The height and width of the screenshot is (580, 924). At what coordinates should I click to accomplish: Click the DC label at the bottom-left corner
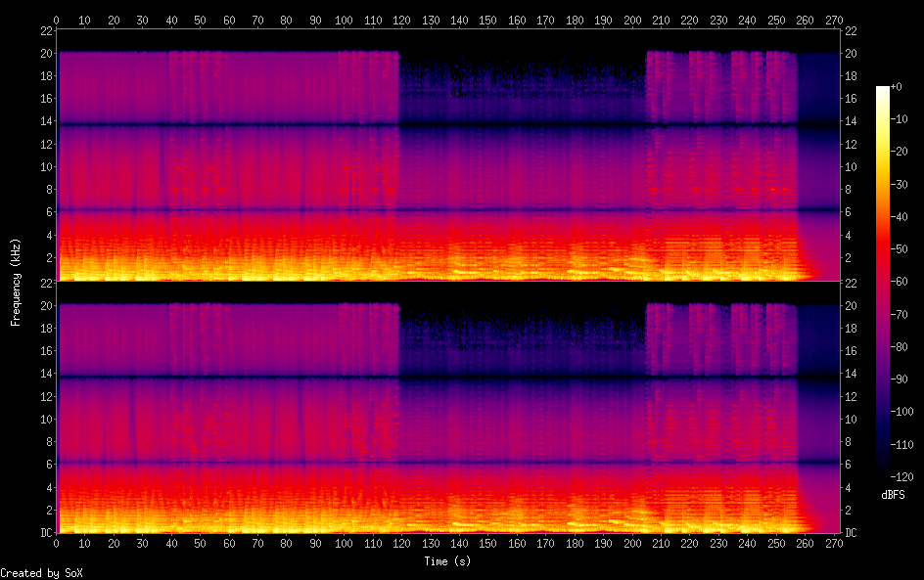(x=44, y=533)
